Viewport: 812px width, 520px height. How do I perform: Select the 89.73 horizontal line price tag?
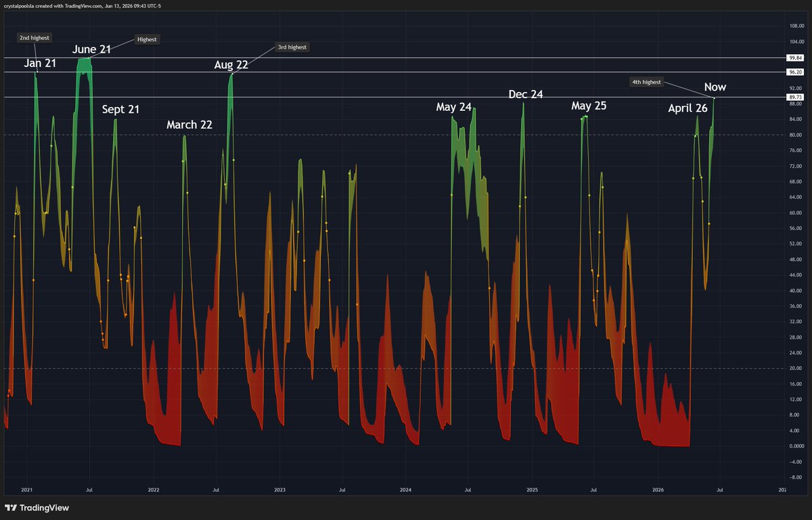point(796,97)
